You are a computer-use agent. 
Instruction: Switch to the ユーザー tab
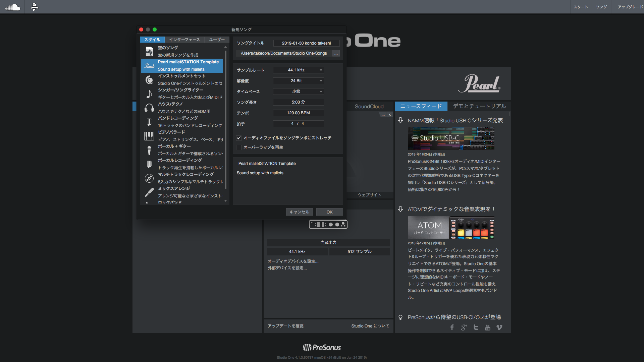[x=217, y=40]
